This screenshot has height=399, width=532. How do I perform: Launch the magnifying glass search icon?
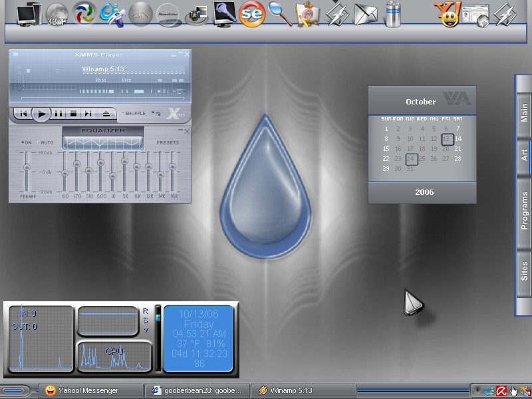[x=280, y=14]
